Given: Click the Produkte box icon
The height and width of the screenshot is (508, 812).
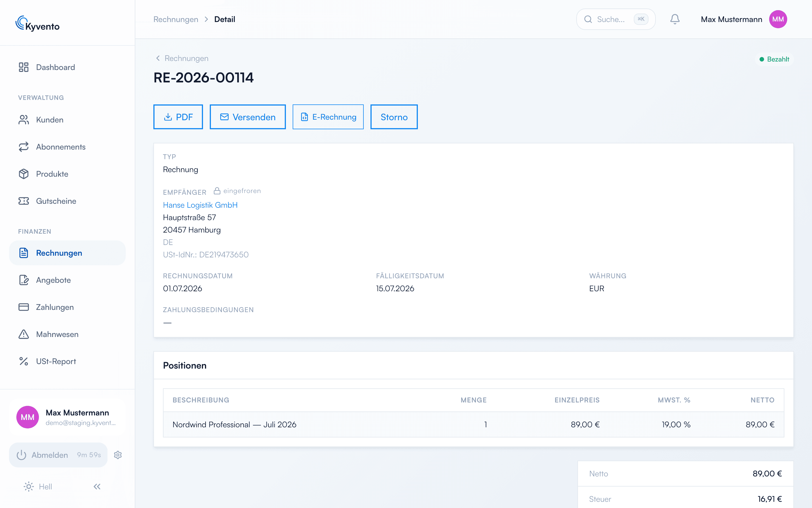Looking at the screenshot, I should (23, 174).
